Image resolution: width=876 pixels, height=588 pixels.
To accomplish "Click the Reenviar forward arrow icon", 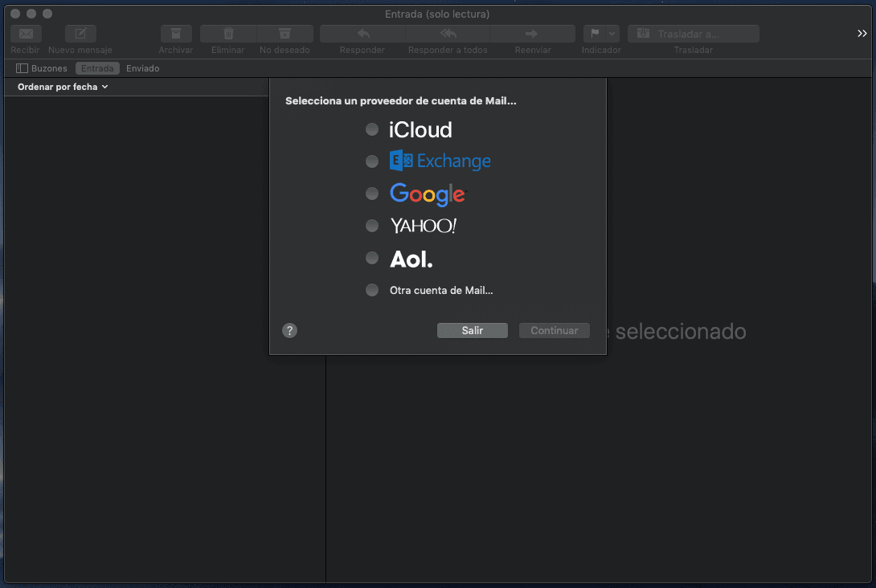I will [x=532, y=34].
